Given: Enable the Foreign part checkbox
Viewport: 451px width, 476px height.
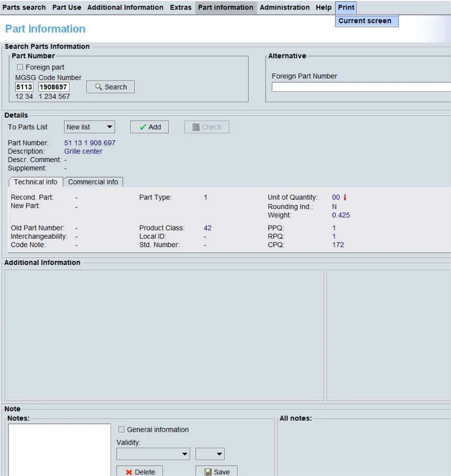Looking at the screenshot, I should tap(20, 67).
